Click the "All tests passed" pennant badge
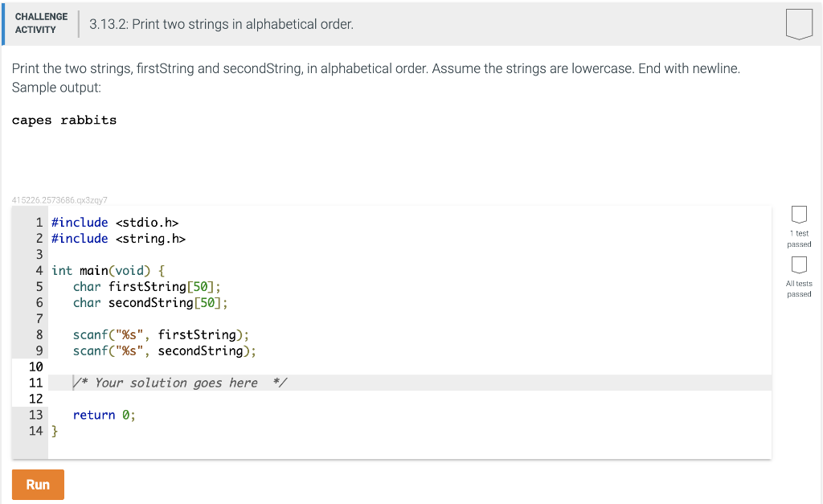The width and height of the screenshot is (823, 504). click(799, 265)
